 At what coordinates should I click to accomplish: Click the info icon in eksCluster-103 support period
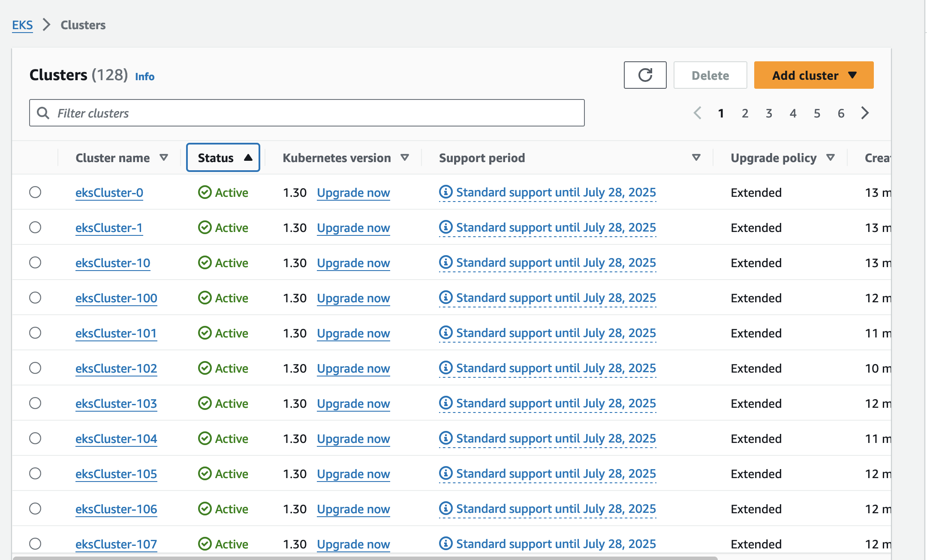(x=445, y=403)
